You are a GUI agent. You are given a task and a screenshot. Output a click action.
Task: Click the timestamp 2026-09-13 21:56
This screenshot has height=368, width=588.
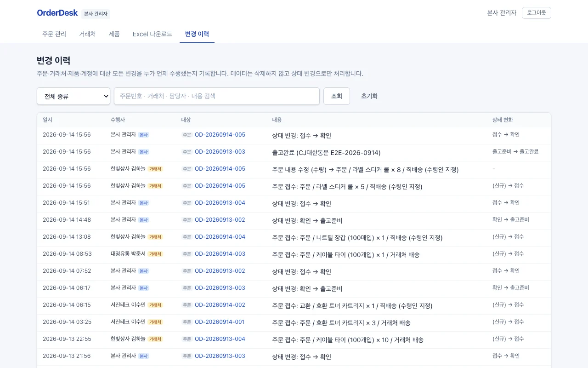67,356
